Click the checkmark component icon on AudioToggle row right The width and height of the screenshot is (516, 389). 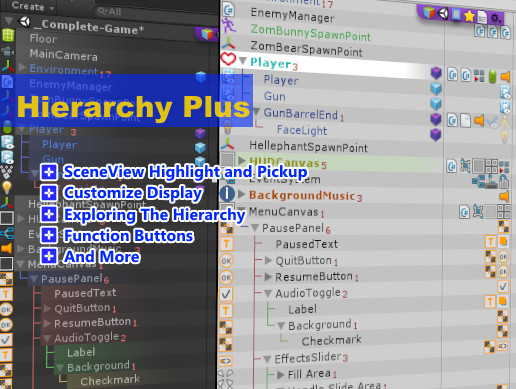coord(503,287)
